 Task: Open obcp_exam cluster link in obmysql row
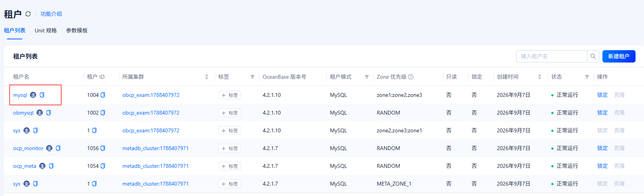[x=151, y=113]
